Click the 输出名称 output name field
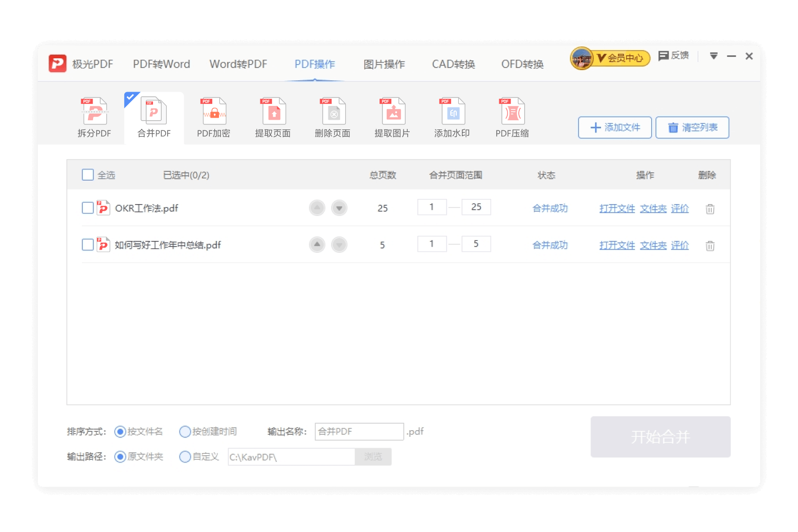Viewport: 798px width, 532px height. click(x=359, y=432)
